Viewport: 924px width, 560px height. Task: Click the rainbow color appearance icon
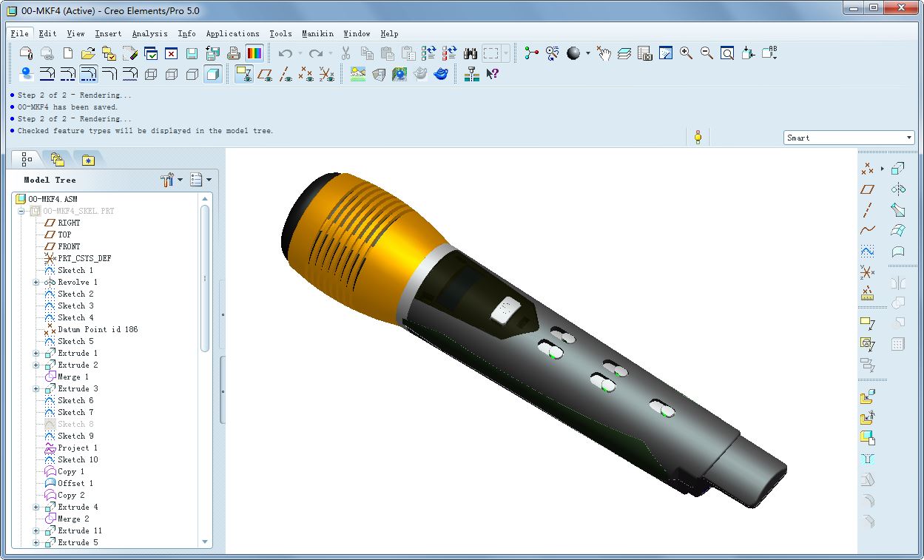click(x=254, y=53)
